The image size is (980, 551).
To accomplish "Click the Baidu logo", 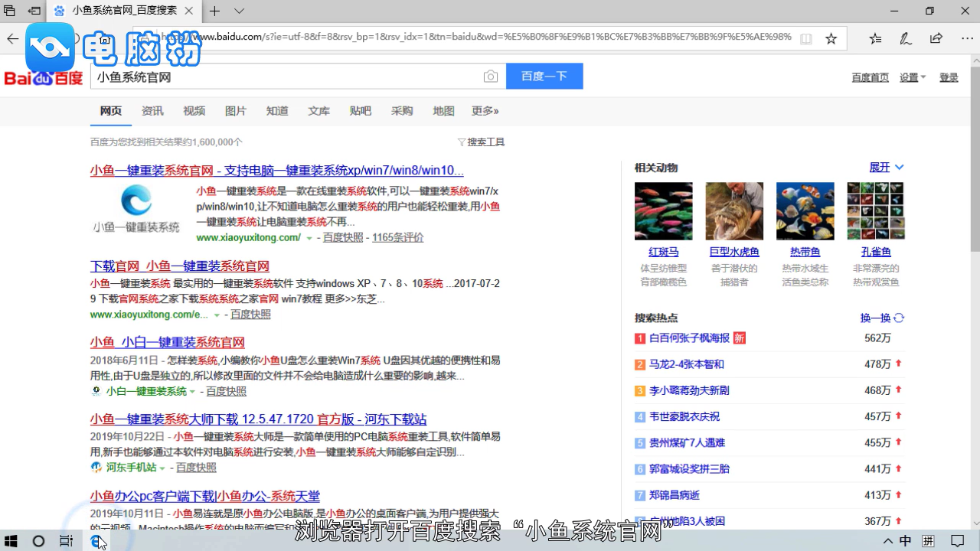I will coord(42,76).
